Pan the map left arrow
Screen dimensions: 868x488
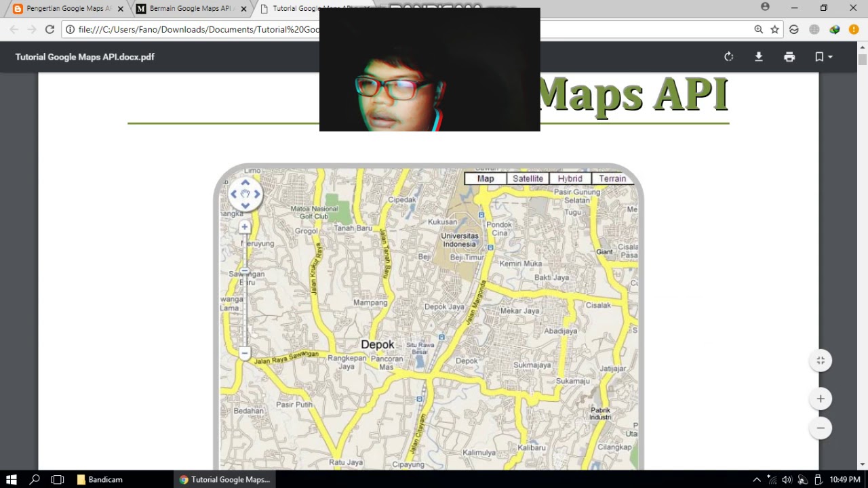234,194
